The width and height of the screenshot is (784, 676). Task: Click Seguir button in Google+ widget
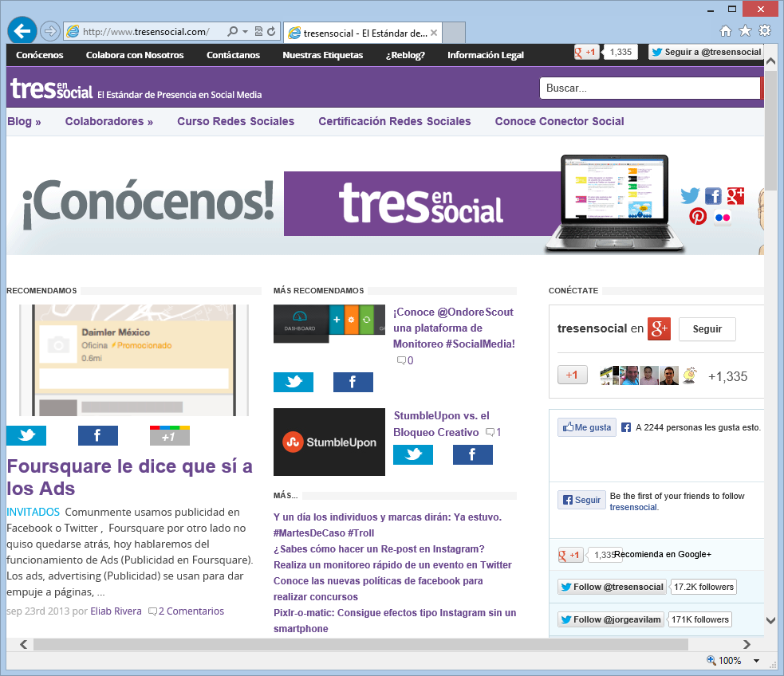(x=707, y=329)
